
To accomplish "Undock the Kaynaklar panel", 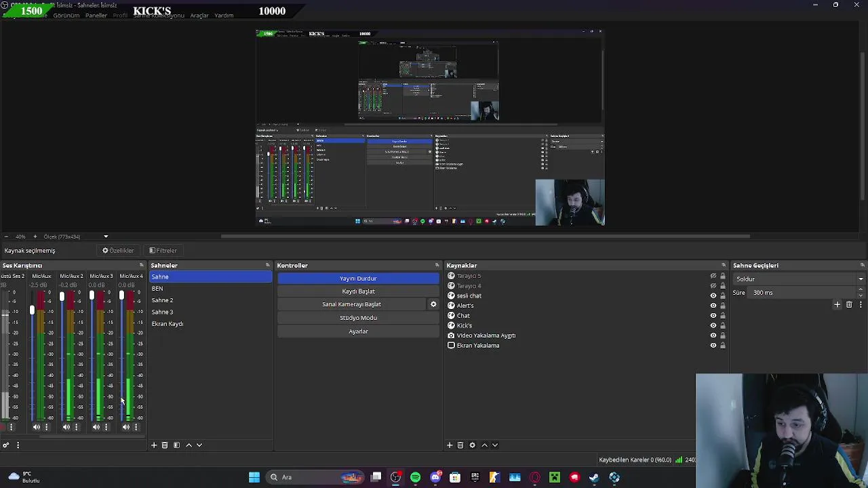I will pos(723,266).
